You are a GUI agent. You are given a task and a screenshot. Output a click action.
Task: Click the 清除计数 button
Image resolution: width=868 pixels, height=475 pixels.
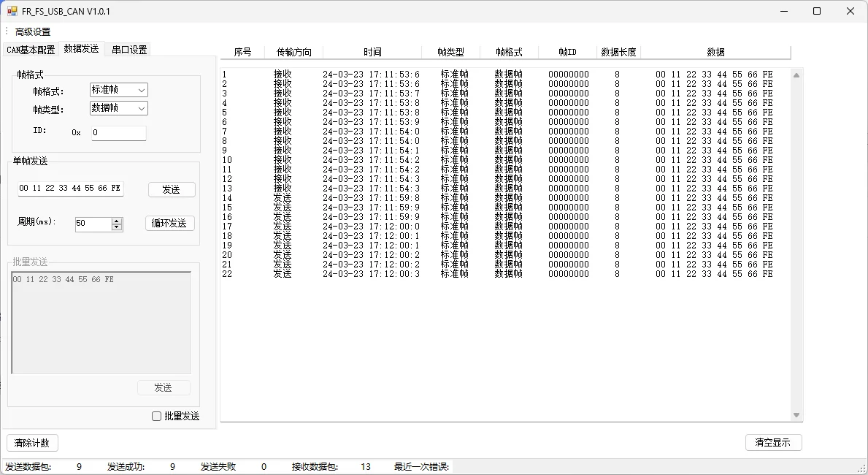pyautogui.click(x=32, y=443)
